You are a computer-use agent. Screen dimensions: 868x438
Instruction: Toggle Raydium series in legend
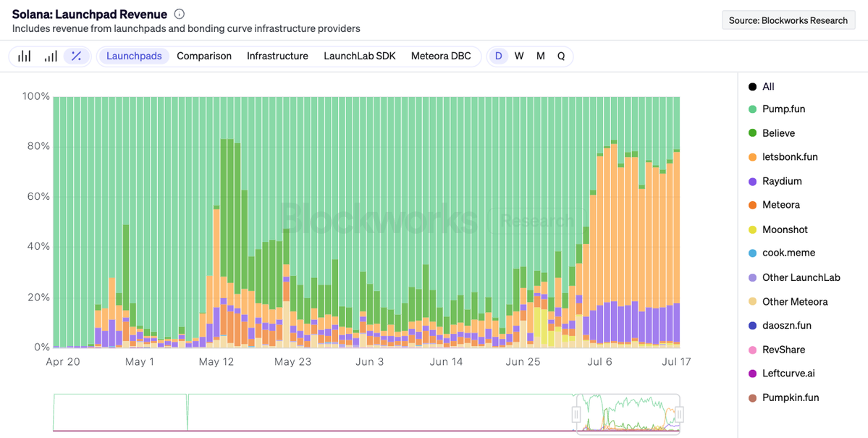click(775, 181)
